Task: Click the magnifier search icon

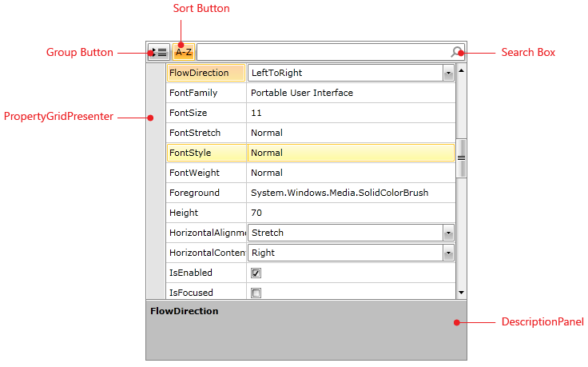Action: tap(457, 53)
